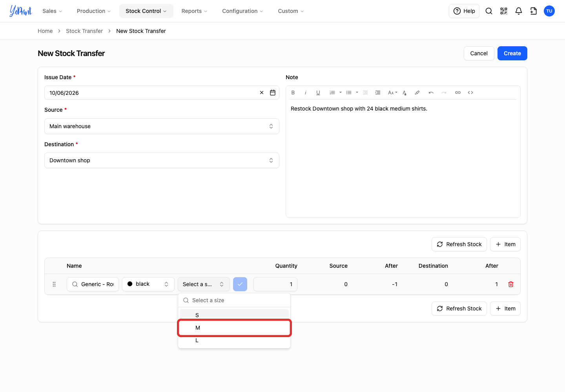Image resolution: width=565 pixels, height=392 pixels.
Task: Click the YoPrint logo
Action: click(21, 11)
